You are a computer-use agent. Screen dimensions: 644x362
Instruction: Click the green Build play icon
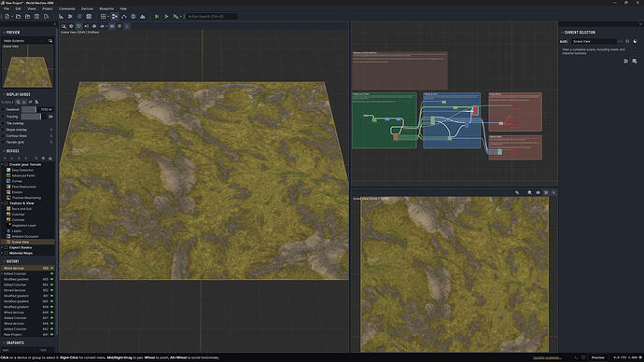point(166,17)
